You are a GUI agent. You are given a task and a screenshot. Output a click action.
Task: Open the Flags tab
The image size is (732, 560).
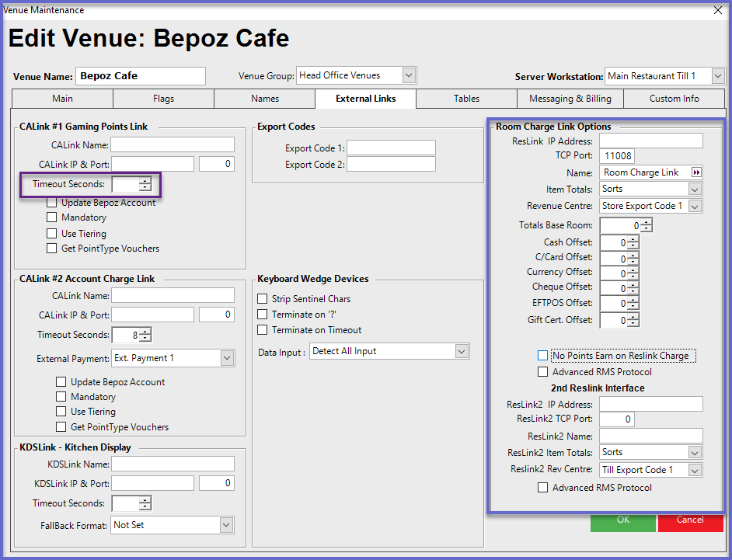[x=163, y=99]
